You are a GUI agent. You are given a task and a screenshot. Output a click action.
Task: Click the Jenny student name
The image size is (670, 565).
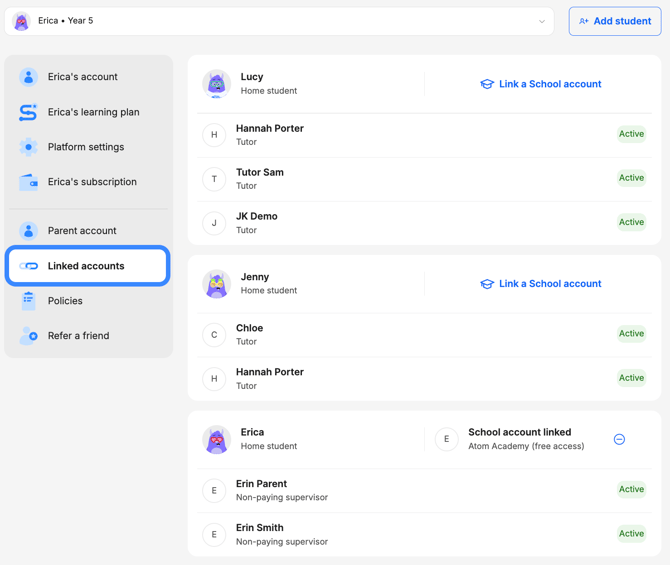(255, 277)
